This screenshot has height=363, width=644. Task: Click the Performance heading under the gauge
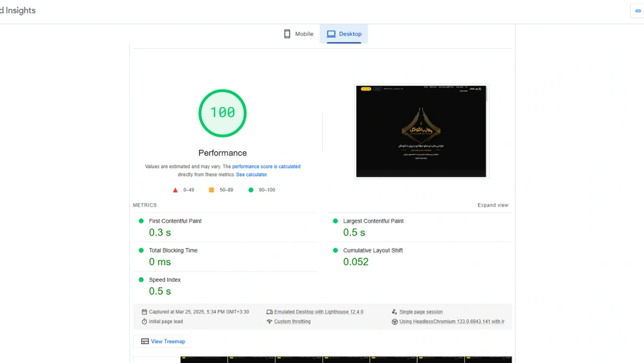223,153
